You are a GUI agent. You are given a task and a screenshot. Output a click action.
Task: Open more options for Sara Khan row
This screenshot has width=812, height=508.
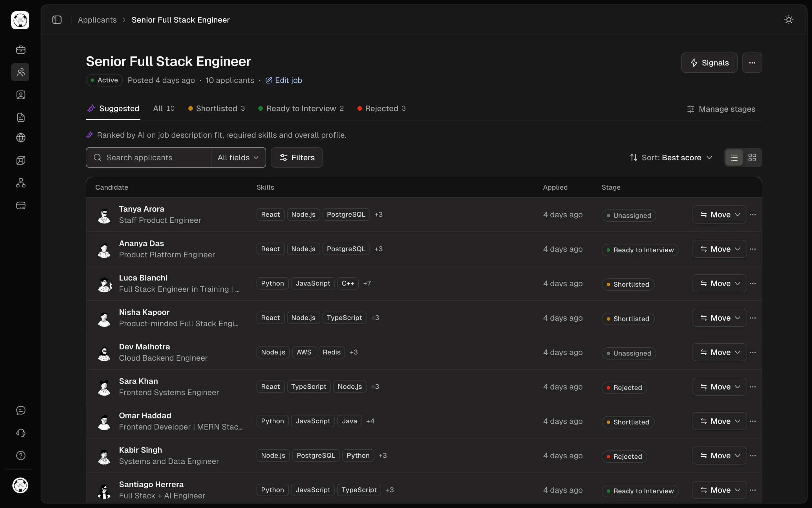pos(753,387)
